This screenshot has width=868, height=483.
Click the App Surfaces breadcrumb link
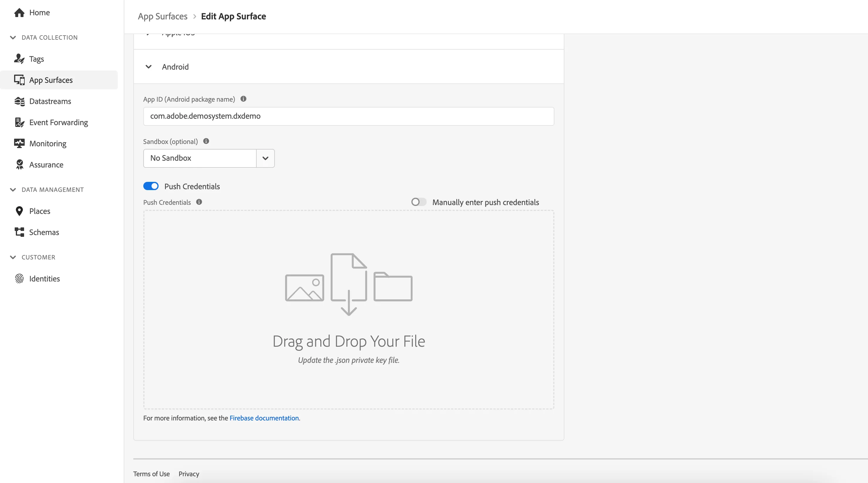click(162, 16)
